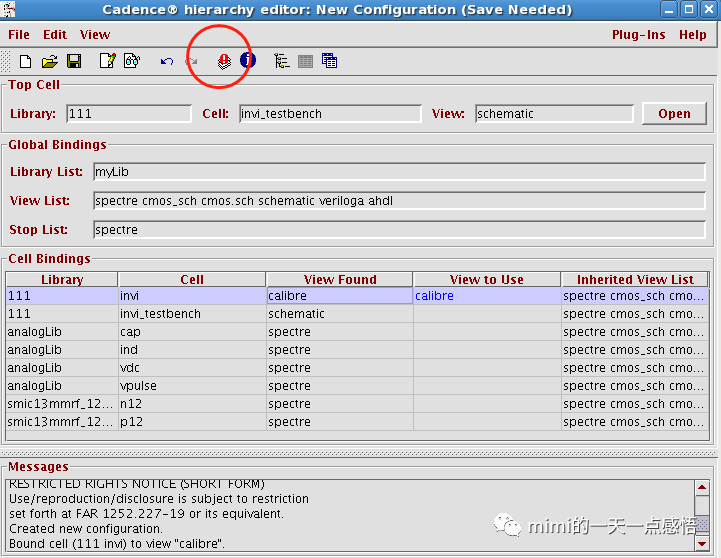721x558 pixels.
Task: Close the hierarchy editor window
Action: pyautogui.click(x=709, y=9)
